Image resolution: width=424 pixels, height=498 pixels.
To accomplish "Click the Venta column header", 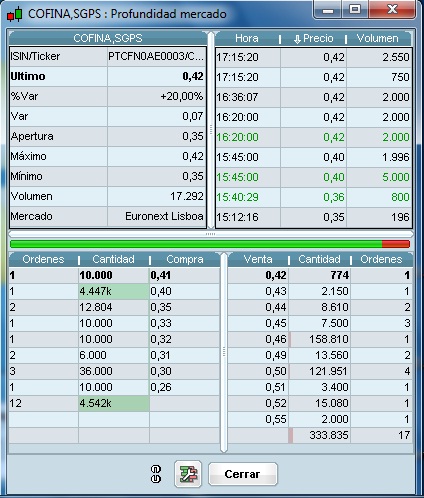I will pyautogui.click(x=258, y=259).
